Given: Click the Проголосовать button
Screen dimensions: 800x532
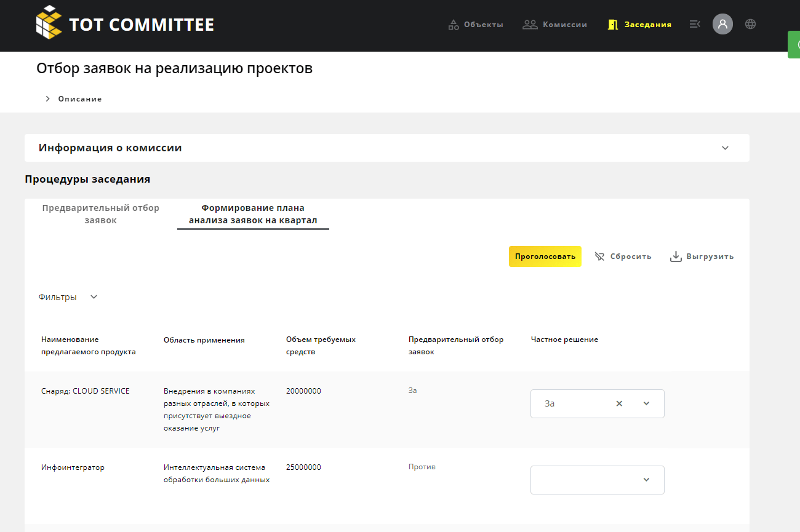Looking at the screenshot, I should 545,256.
